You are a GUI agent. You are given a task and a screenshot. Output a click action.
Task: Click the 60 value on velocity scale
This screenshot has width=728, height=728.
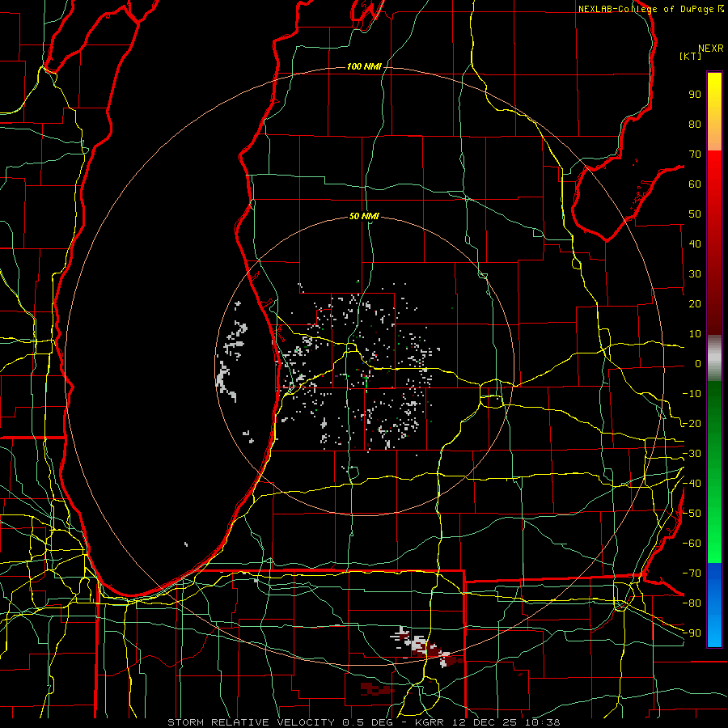point(695,184)
